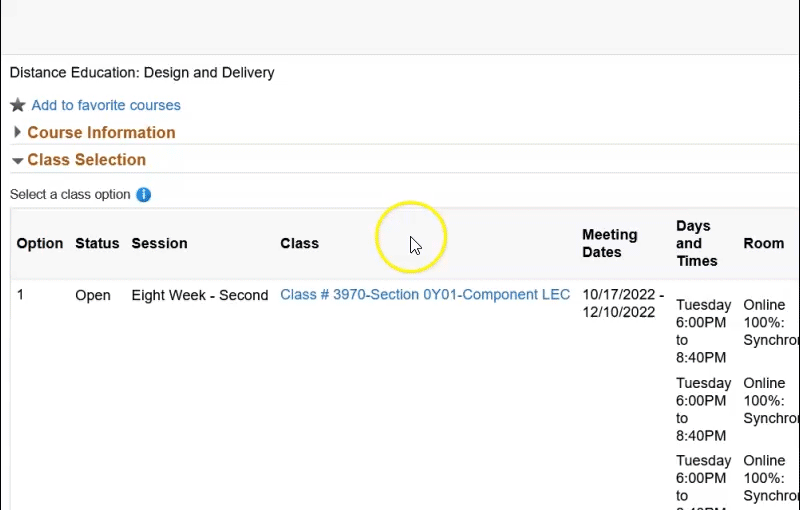Select the Meeting Dates column header

(x=609, y=243)
